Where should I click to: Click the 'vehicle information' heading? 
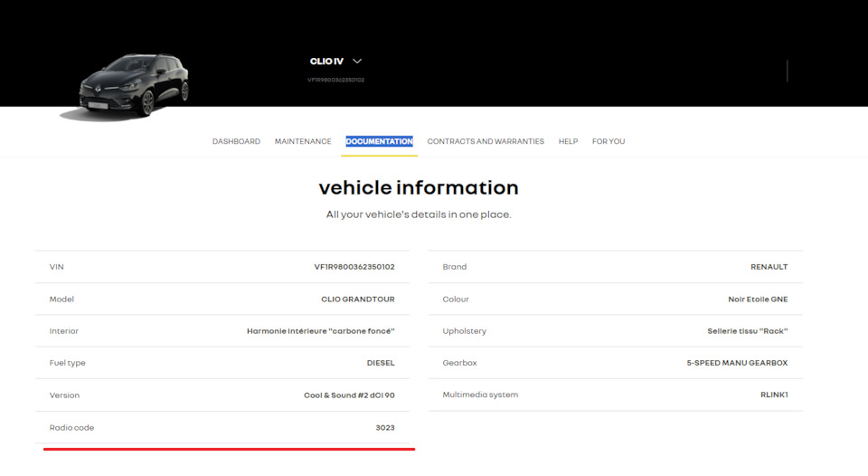coord(419,187)
